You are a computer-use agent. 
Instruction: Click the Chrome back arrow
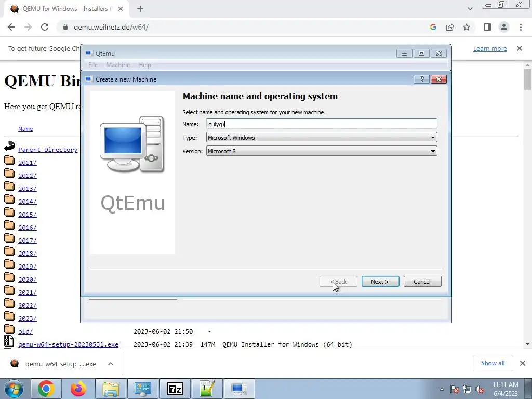pos(11,27)
